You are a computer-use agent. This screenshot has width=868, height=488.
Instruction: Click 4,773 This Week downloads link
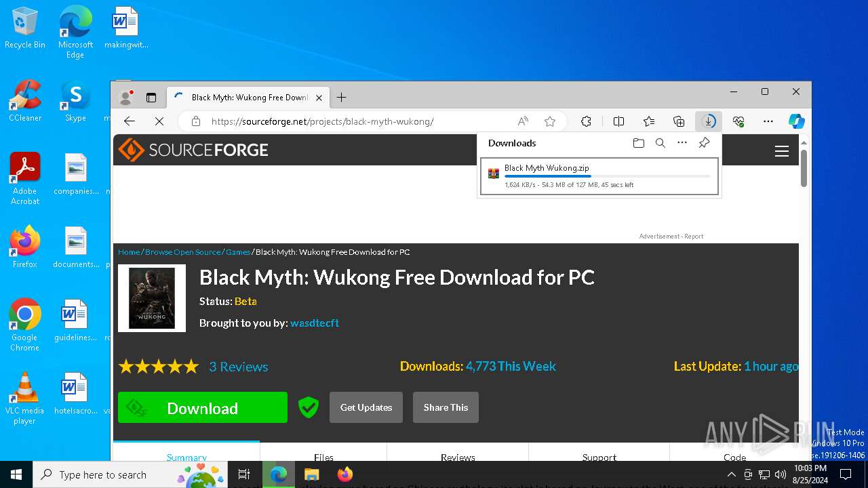511,367
